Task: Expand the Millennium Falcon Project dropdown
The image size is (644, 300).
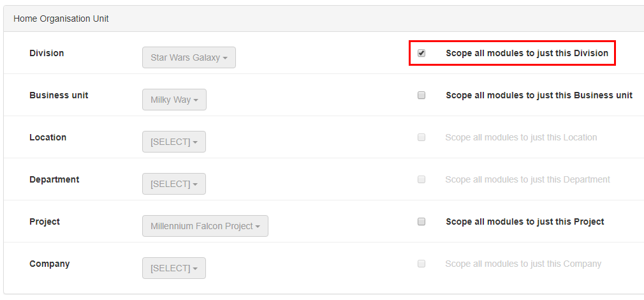Action: point(205,226)
